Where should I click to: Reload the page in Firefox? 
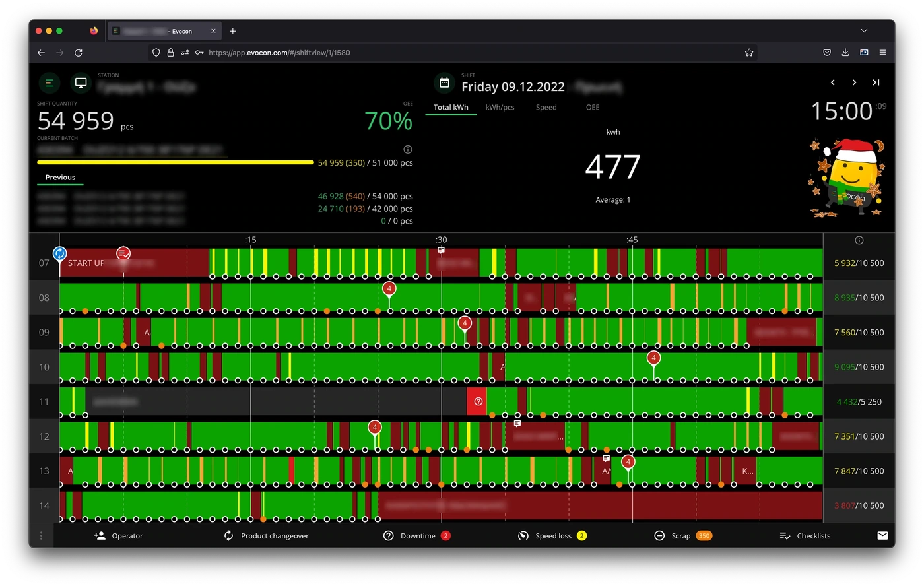[79, 53]
